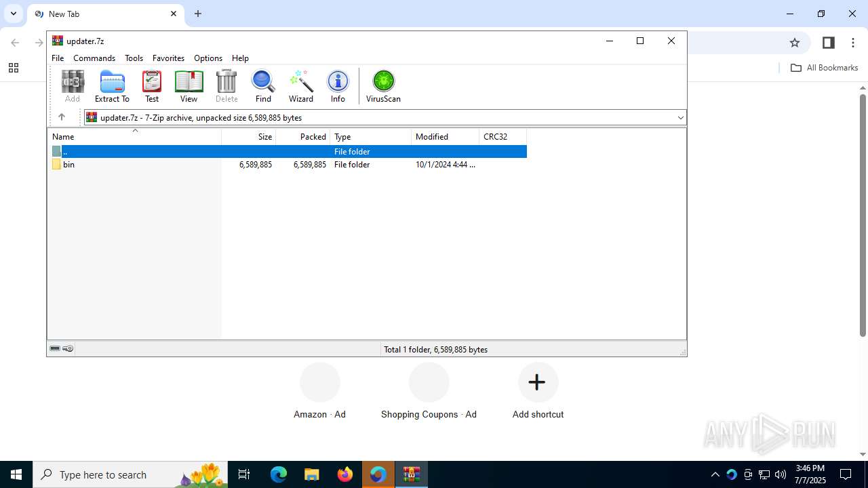Launch Microsoft Edge from the taskbar
Image resolution: width=868 pixels, height=488 pixels.
279,474
